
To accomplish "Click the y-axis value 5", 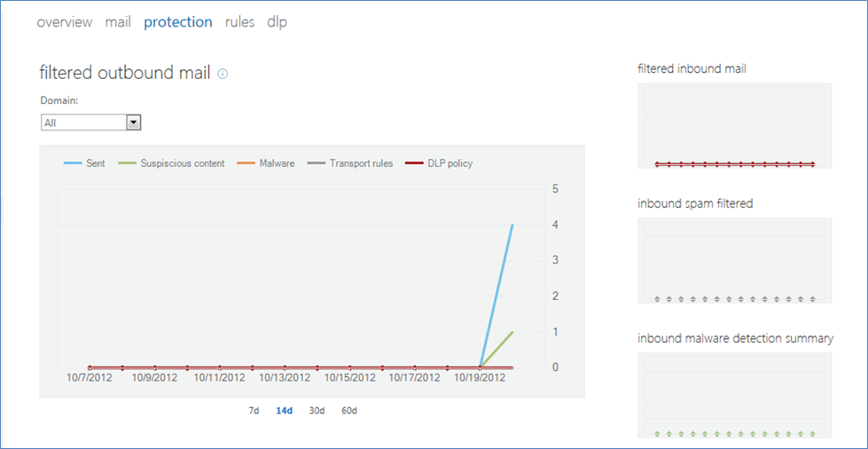I will click(556, 188).
